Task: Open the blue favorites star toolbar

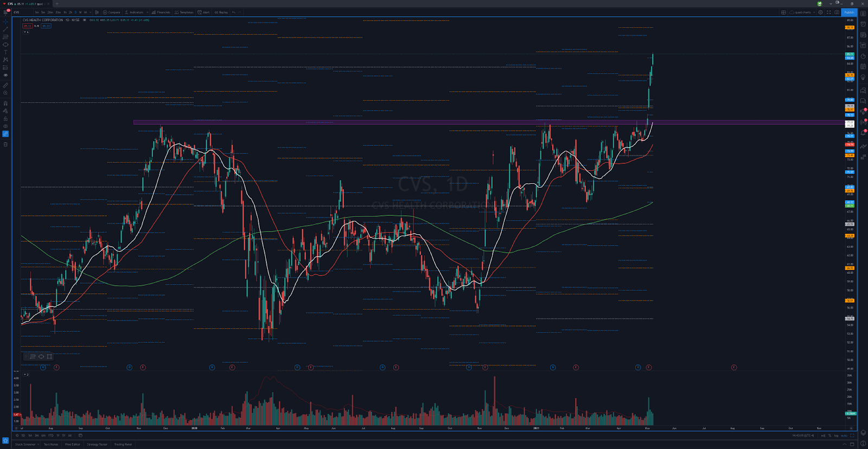Action: 5,440
